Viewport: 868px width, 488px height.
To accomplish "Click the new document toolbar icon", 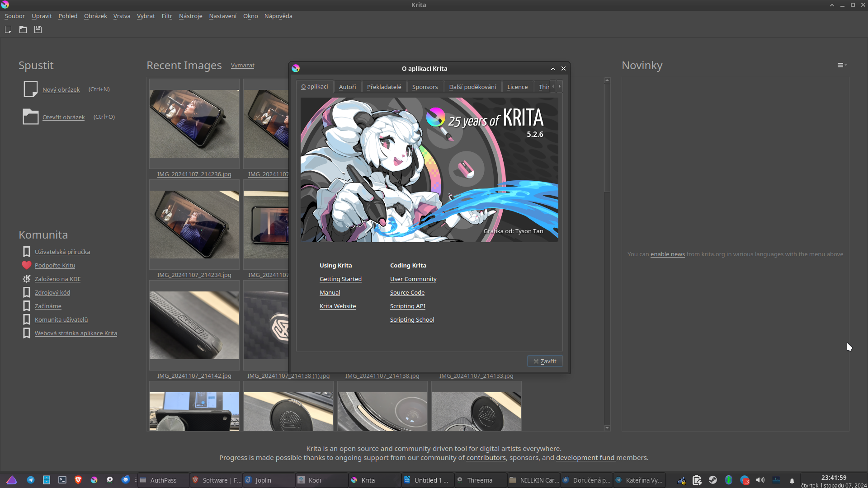I will point(8,29).
